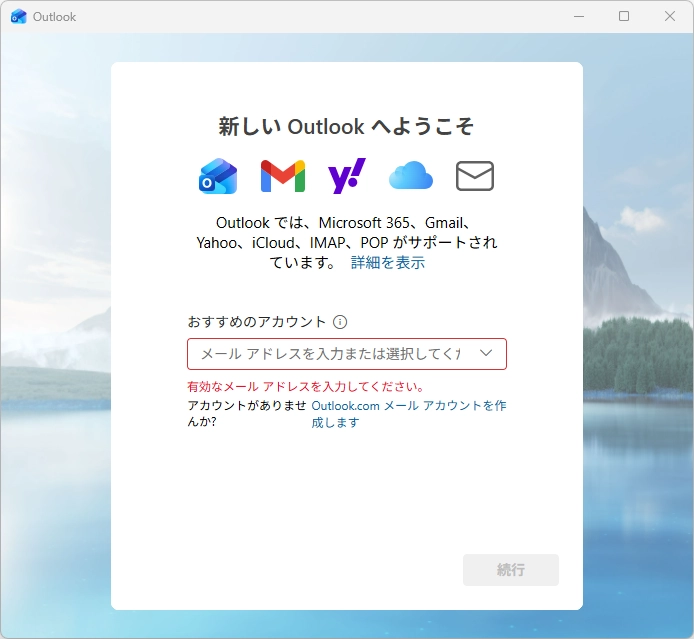Click the 続行 button
This screenshot has width=694, height=639.
(x=511, y=570)
